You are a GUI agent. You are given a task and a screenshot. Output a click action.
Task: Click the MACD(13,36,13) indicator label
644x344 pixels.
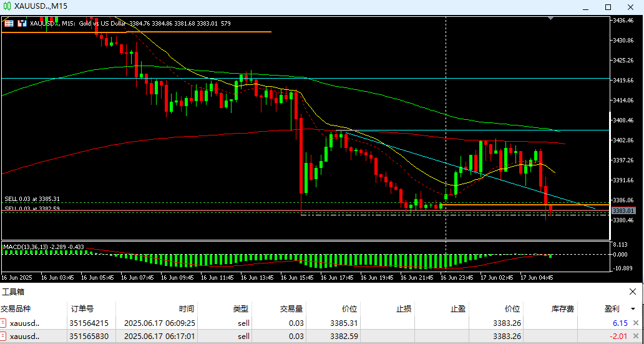[x=44, y=247]
